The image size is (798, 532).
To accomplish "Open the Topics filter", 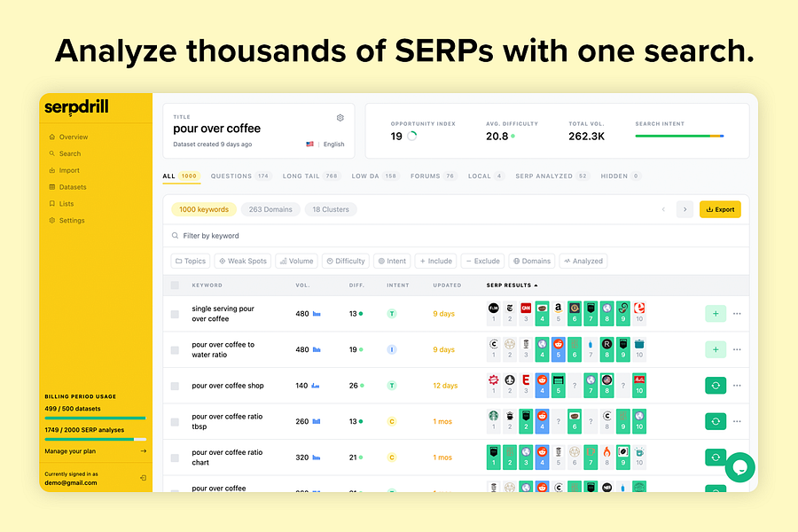I will tap(191, 262).
